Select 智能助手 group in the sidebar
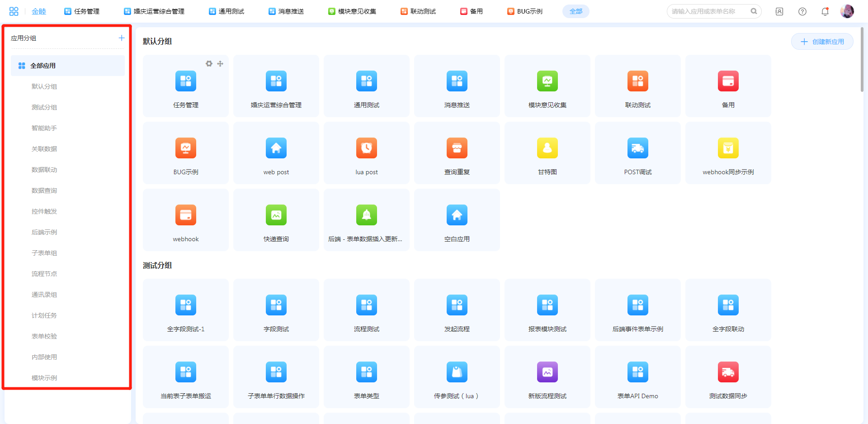Screen dimensions: 868x424 [x=44, y=128]
